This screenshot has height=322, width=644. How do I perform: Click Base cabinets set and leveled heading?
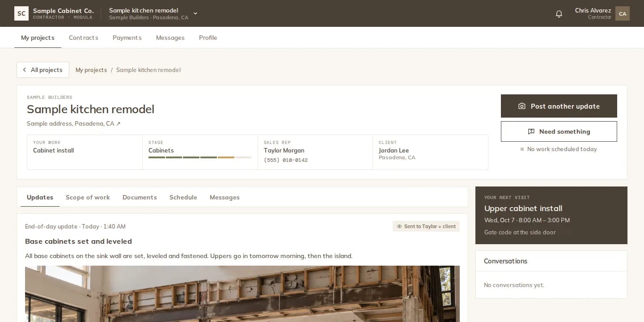click(x=78, y=241)
